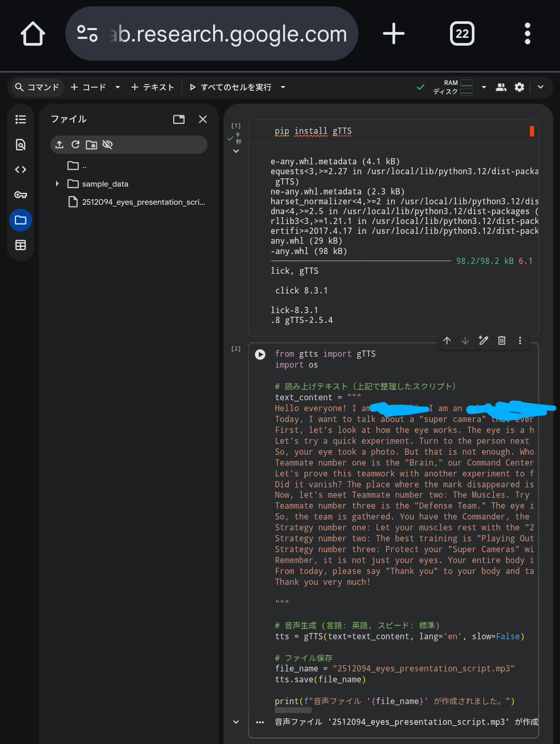Image resolution: width=560 pixels, height=744 pixels.
Task: Run the gTTS code cell
Action: point(260,355)
